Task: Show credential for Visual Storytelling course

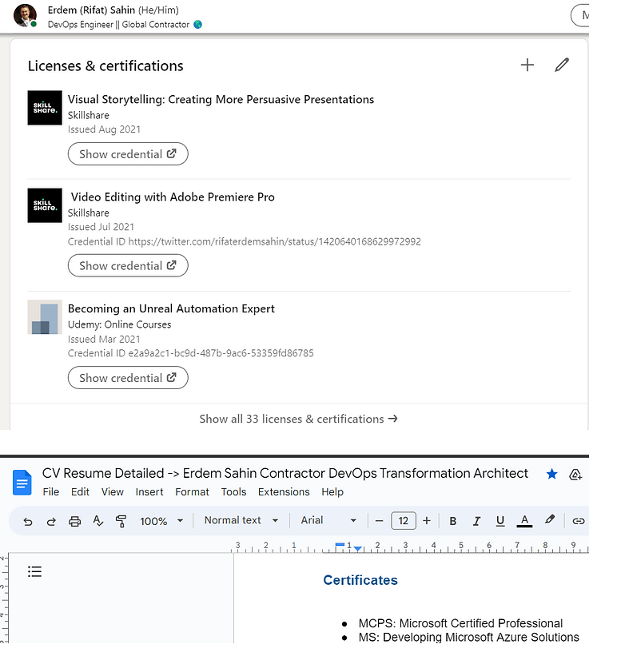Action: [128, 154]
